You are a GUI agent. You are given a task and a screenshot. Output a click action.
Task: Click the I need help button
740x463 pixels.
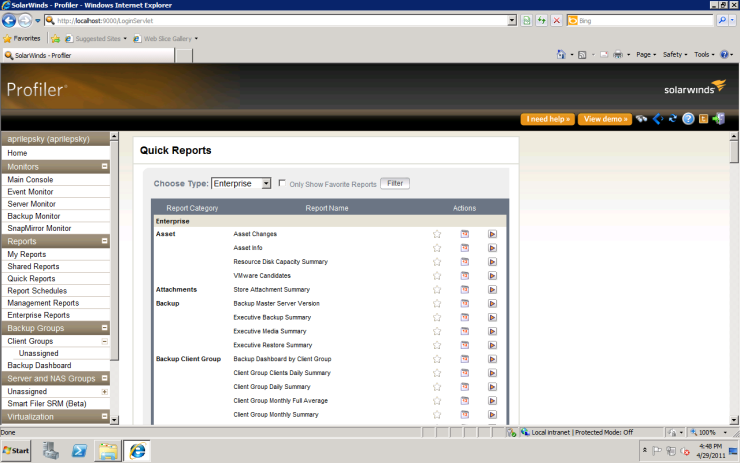(548, 119)
